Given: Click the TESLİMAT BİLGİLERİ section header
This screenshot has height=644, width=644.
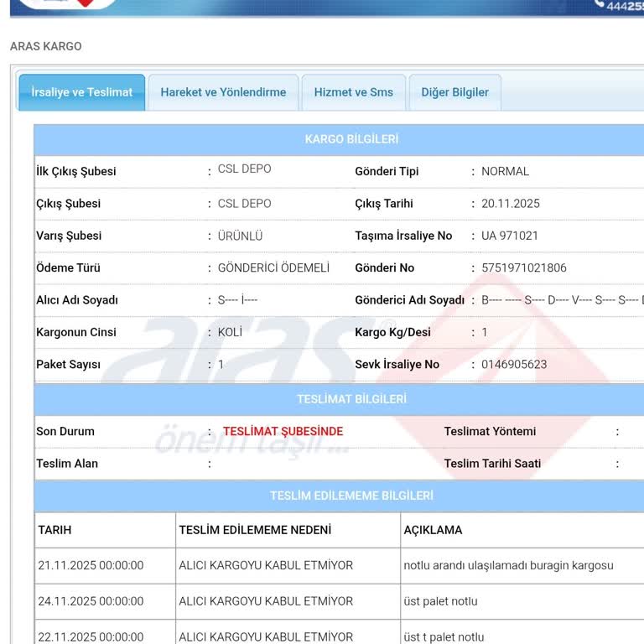Looking at the screenshot, I should (351, 399).
